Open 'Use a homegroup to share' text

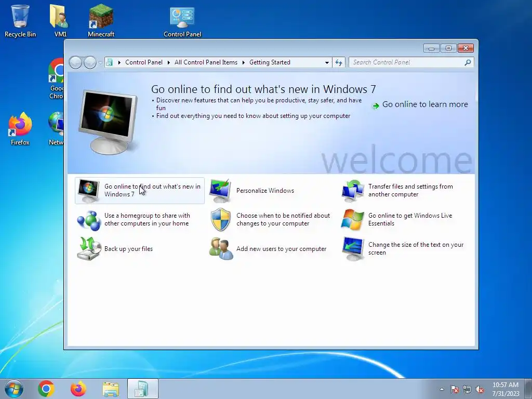pyautogui.click(x=147, y=220)
